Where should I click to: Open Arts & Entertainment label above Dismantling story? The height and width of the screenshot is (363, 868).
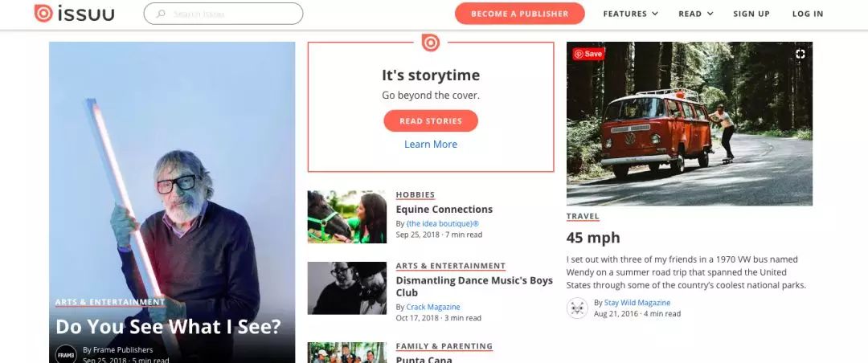coord(451,266)
